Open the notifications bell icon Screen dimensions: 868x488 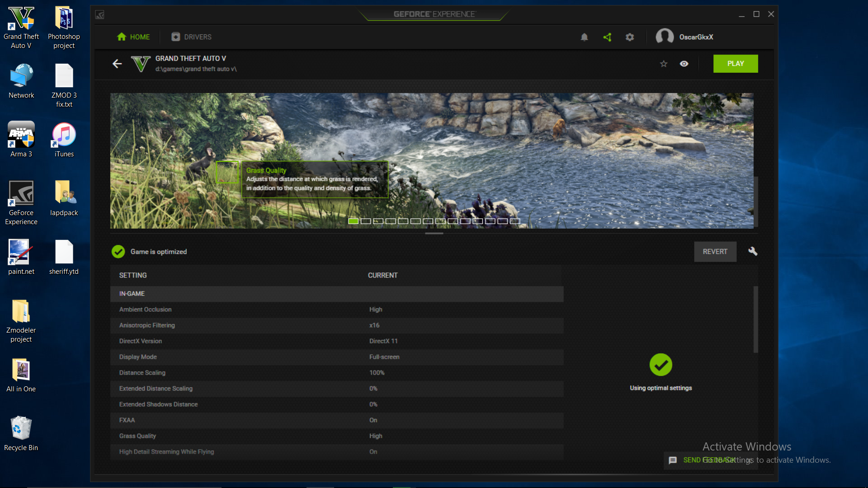pos(584,37)
